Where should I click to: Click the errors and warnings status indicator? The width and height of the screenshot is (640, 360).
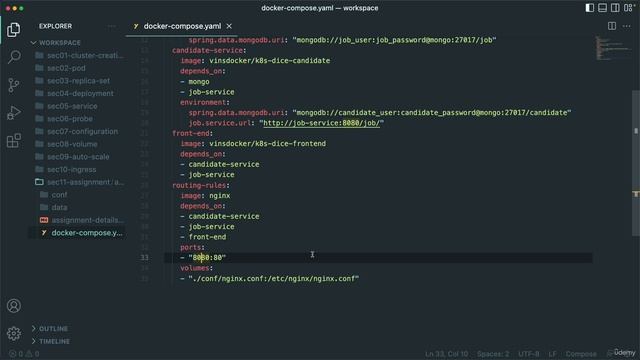(x=24, y=354)
